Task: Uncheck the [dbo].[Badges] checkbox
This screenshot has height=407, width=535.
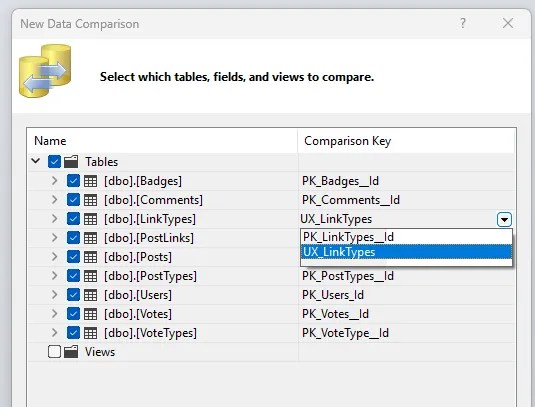Action: coord(73,181)
